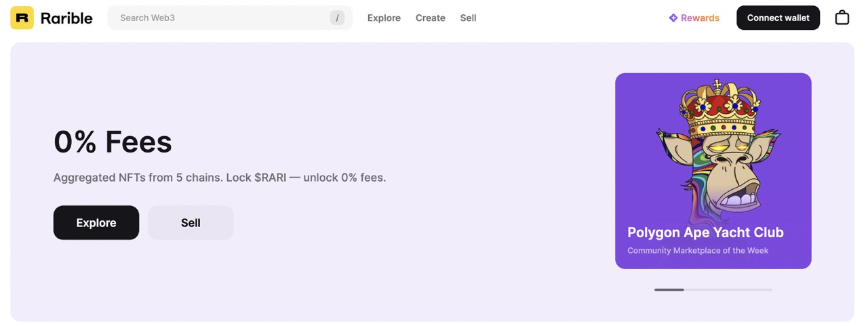Open the shopping bag cart icon
Screen dimensions: 868x326
click(842, 18)
